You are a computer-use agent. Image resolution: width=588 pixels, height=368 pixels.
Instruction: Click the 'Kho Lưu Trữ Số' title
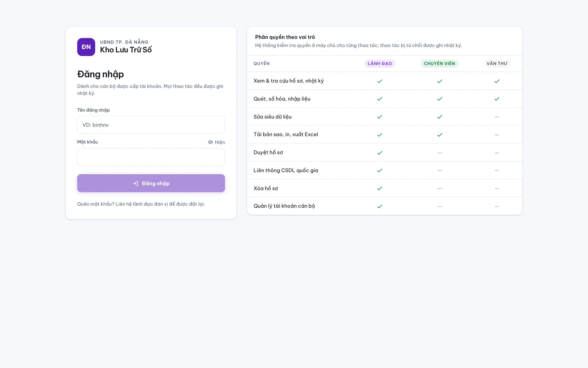click(126, 50)
